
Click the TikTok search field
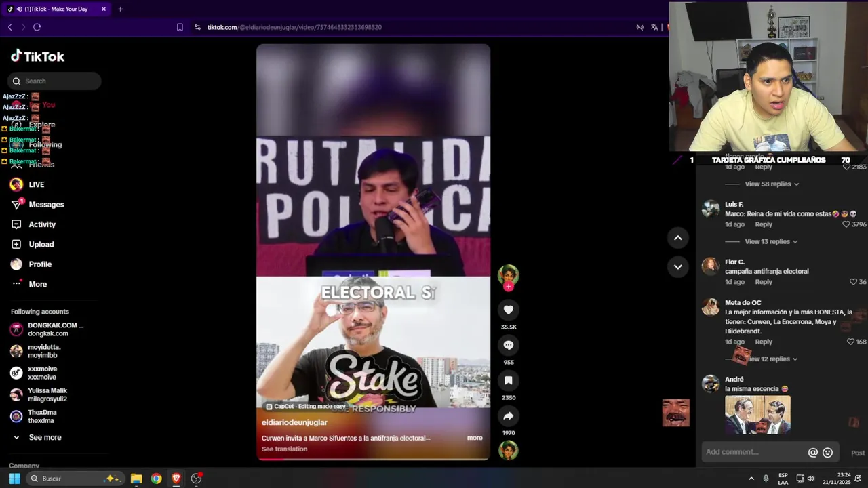pos(54,81)
